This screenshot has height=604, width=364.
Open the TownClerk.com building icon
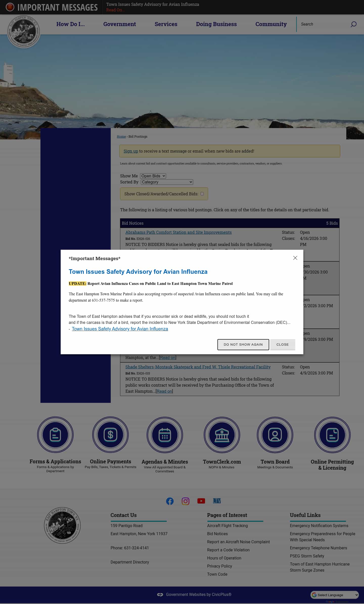coord(222,435)
